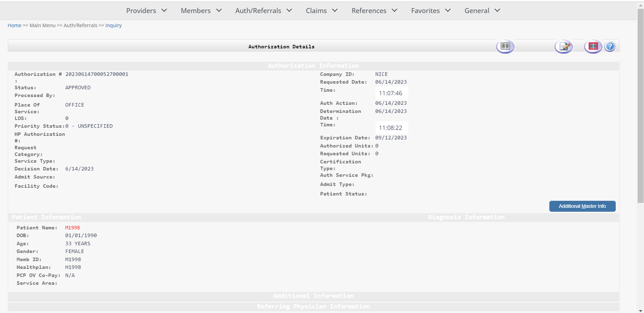Open the Claims menu
644x313 pixels.
click(321, 11)
